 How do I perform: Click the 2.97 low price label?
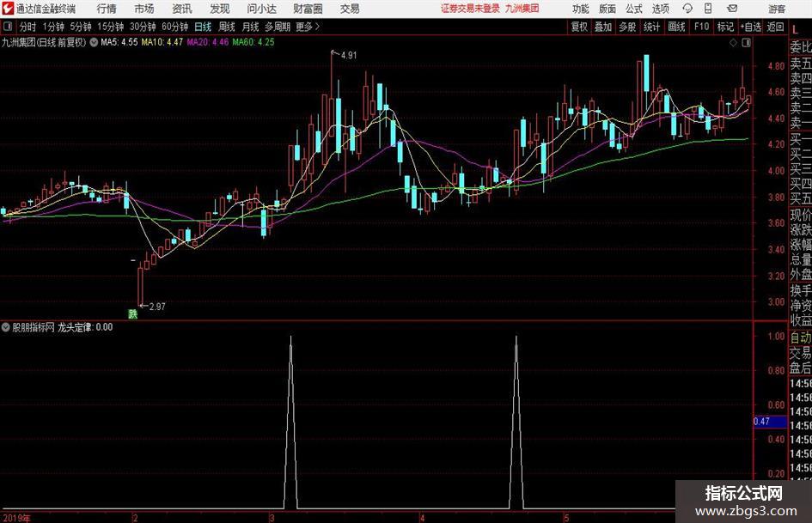pos(157,307)
